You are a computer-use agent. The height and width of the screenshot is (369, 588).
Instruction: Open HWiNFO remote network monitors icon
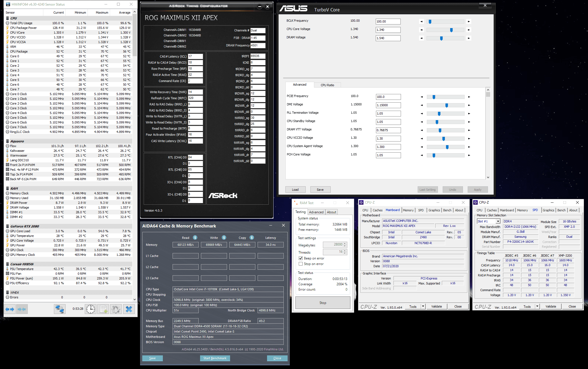click(59, 309)
